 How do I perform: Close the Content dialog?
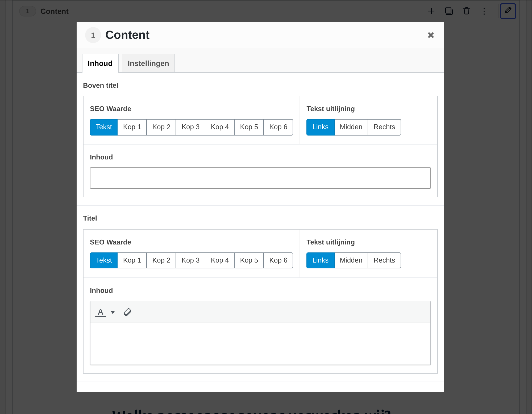click(431, 35)
